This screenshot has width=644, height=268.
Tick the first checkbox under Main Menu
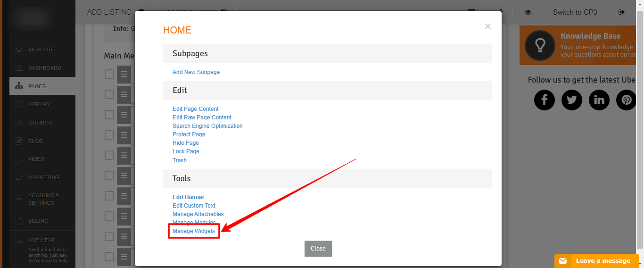[x=109, y=74]
